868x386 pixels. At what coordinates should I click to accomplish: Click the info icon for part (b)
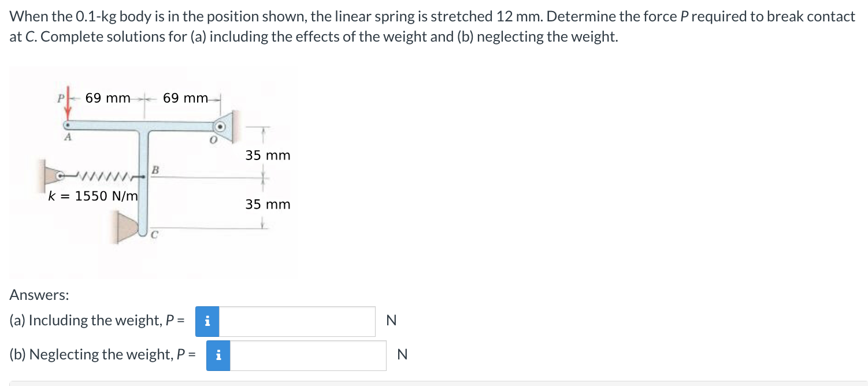pos(218,355)
